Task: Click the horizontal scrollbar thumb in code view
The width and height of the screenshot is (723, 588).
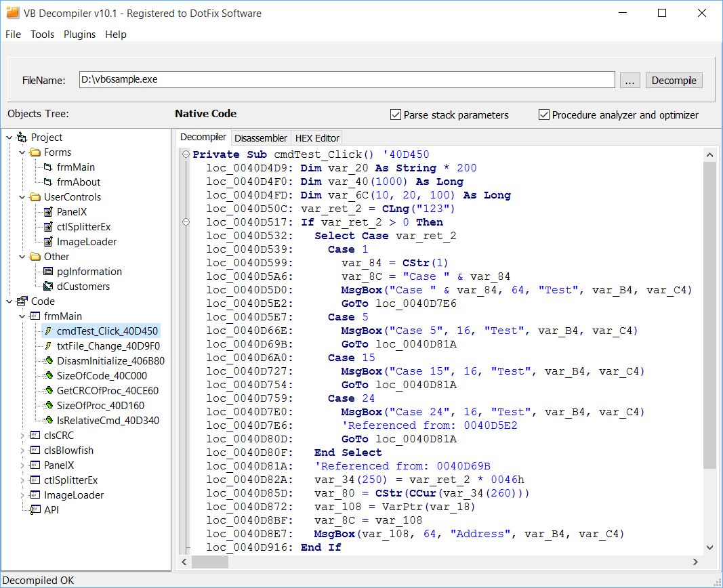Action: 210,562
